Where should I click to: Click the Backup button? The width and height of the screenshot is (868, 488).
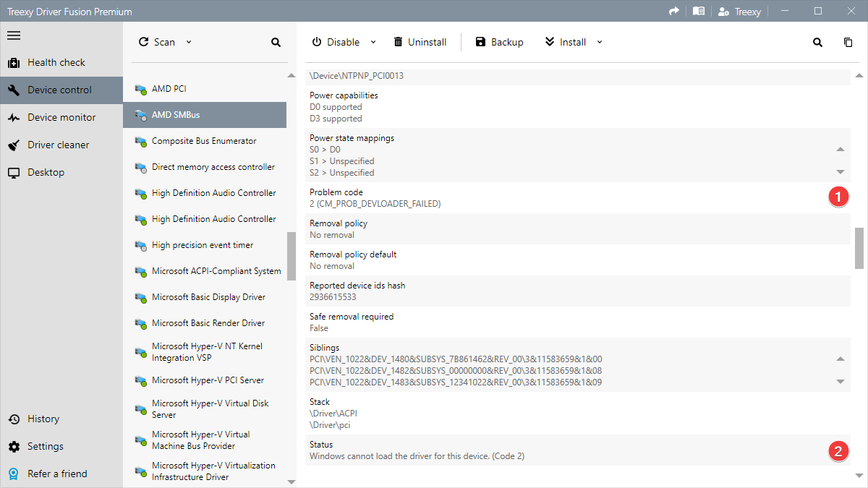499,43
